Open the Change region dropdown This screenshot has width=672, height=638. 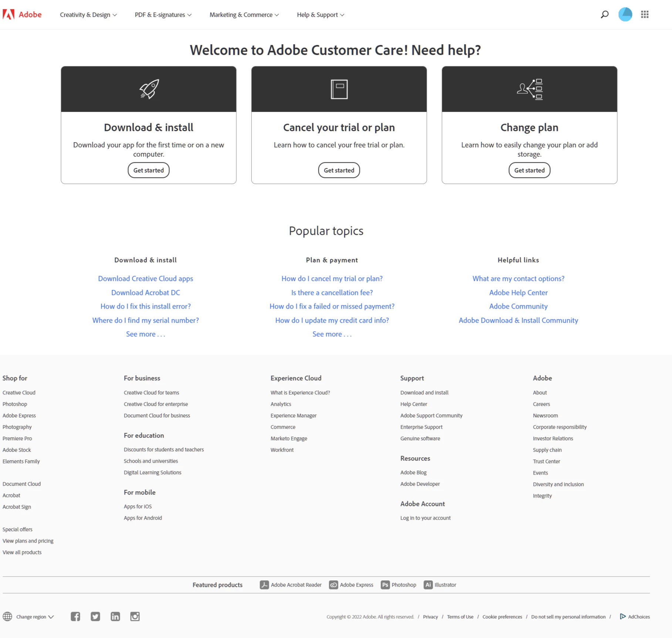35,617
